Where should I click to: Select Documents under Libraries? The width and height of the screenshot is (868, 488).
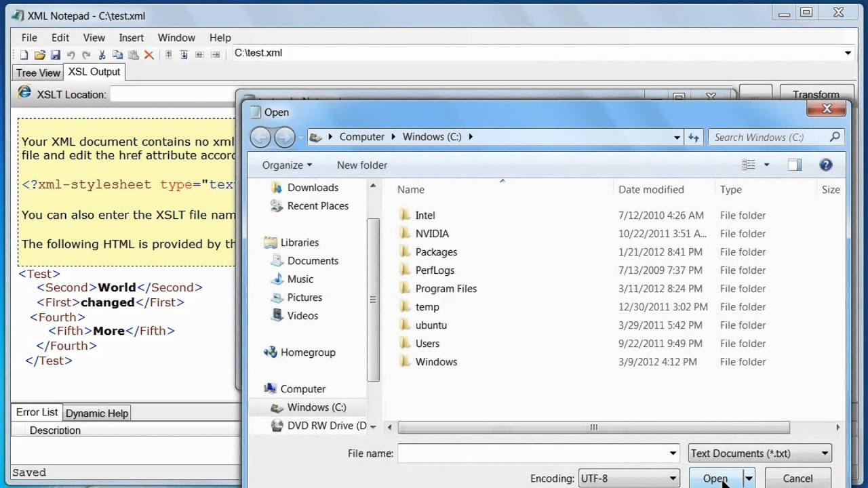313,261
